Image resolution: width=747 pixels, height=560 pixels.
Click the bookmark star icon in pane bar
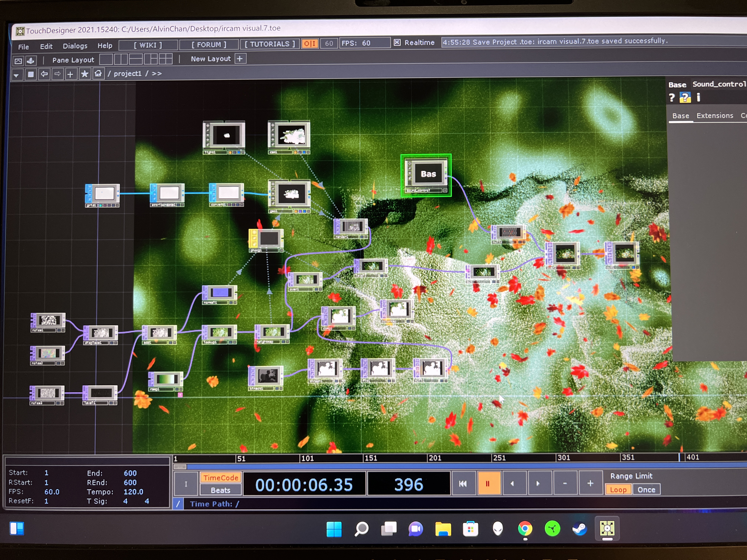click(x=84, y=74)
